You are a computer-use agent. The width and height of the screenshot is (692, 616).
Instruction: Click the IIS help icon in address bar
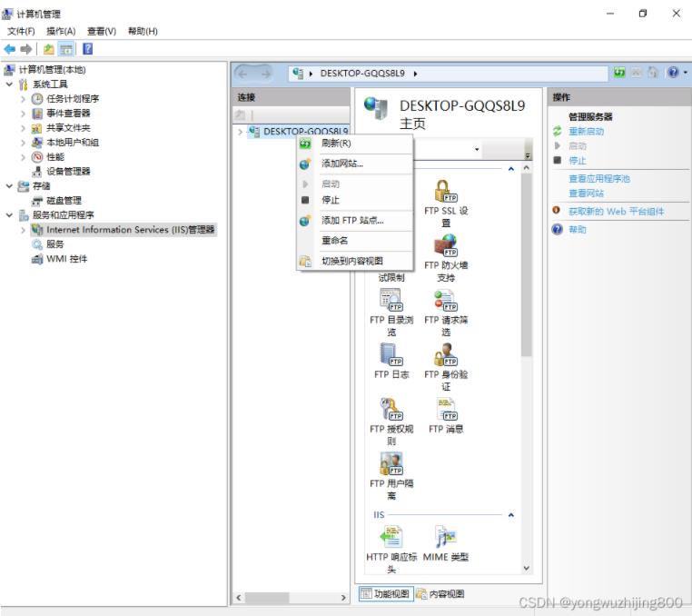[673, 73]
